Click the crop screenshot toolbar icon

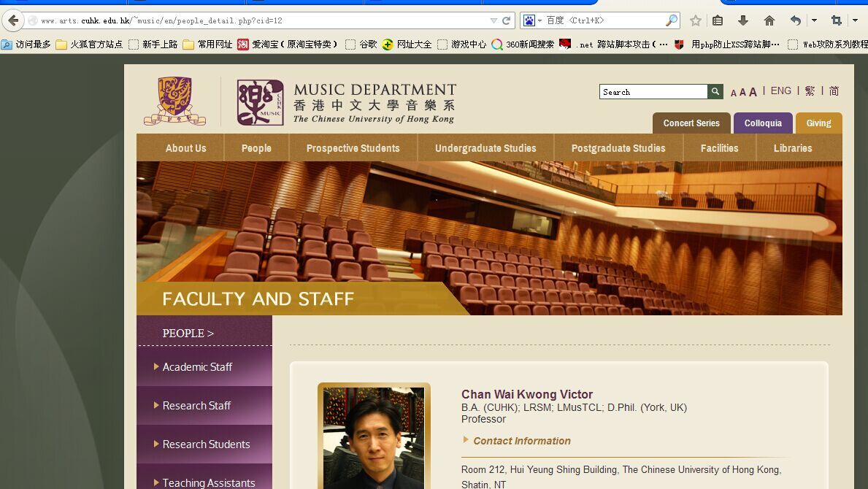coord(836,20)
